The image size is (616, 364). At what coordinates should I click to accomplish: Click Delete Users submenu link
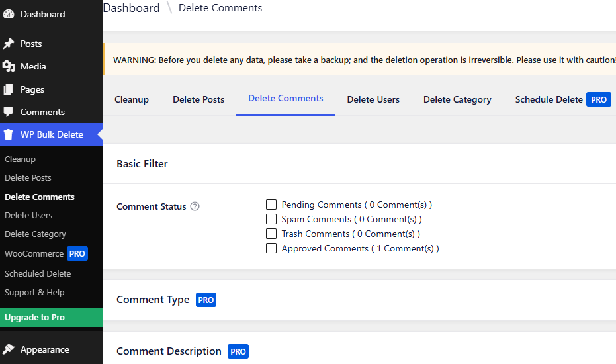[x=28, y=215]
